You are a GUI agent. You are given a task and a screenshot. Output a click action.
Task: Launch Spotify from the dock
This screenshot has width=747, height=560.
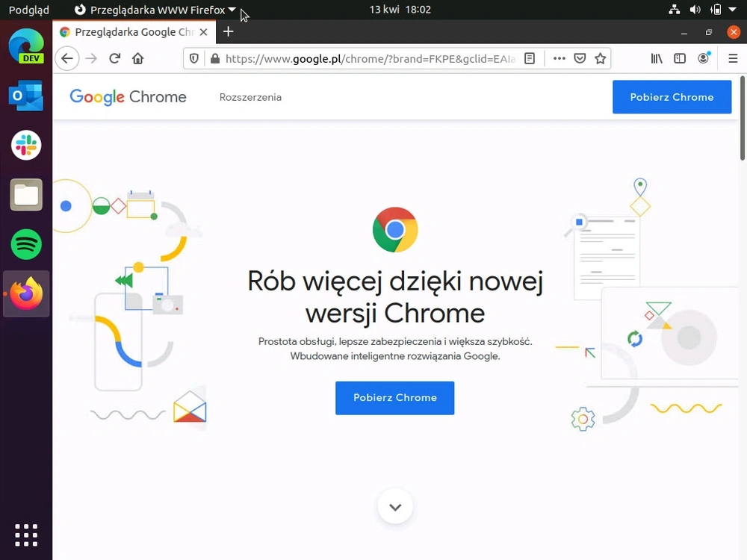(x=26, y=244)
